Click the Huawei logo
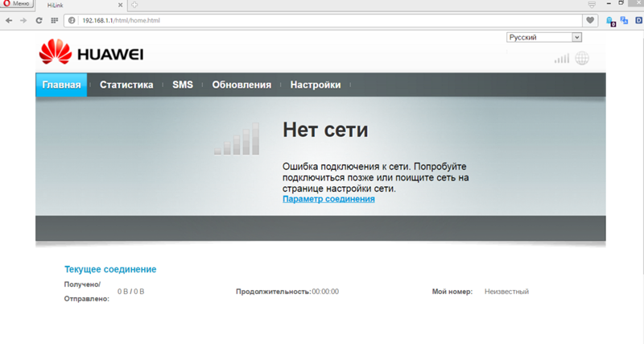Viewport: 644px width, 344px height. pos(91,54)
